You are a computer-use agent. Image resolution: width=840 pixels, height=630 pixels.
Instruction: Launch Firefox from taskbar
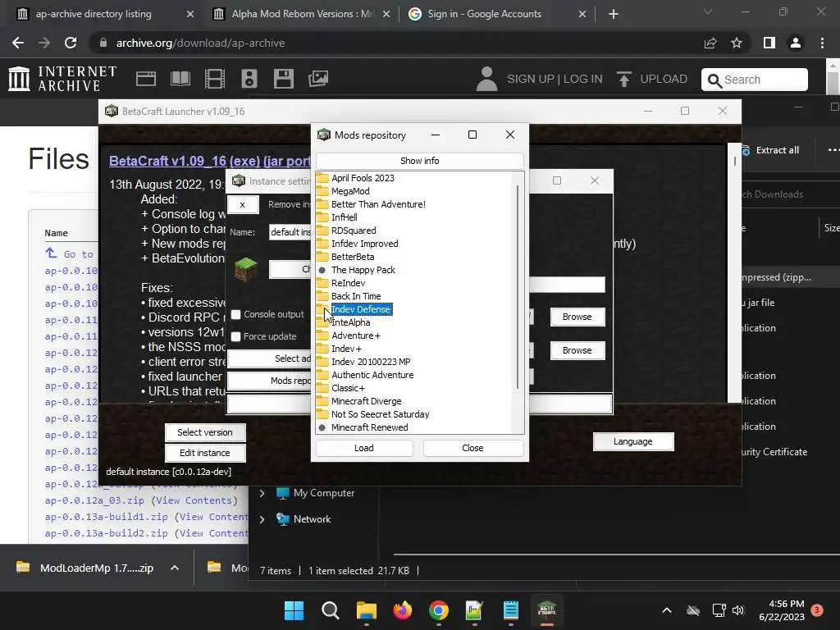tap(402, 610)
